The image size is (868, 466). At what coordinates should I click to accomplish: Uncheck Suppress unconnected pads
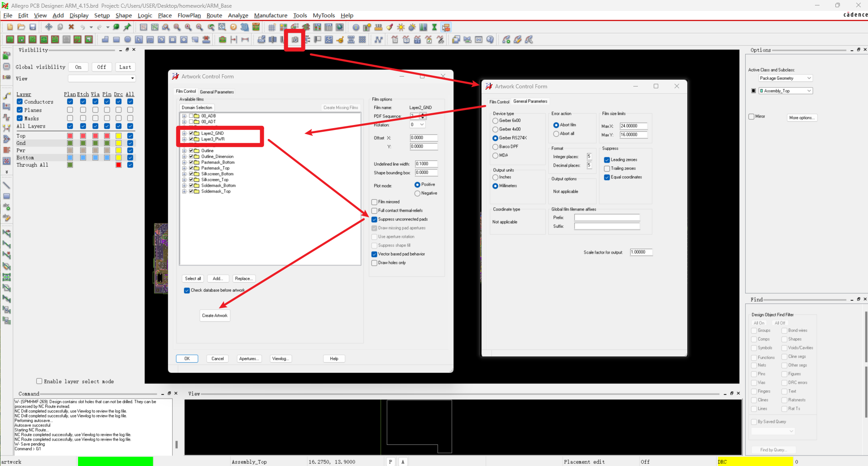(x=374, y=219)
